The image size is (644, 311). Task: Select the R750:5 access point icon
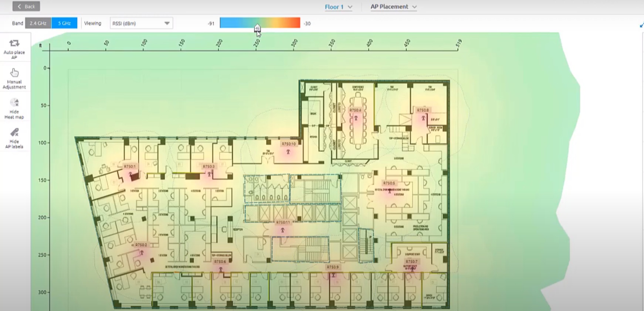click(x=389, y=191)
